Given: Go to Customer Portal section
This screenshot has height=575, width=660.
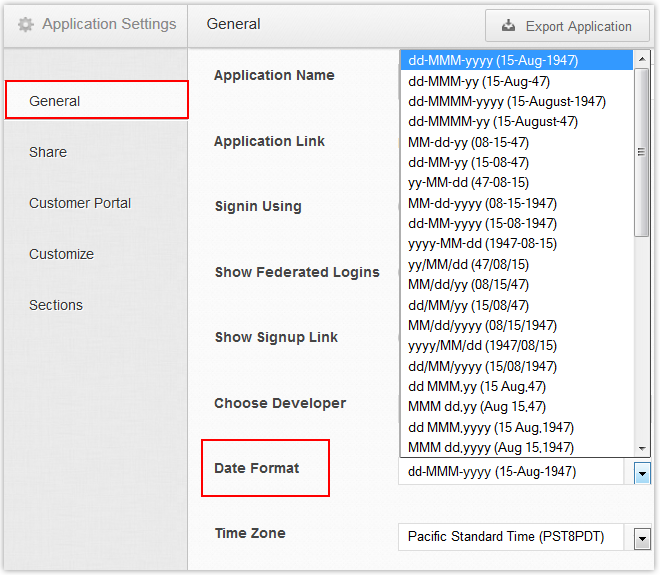Looking at the screenshot, I should click(x=80, y=203).
